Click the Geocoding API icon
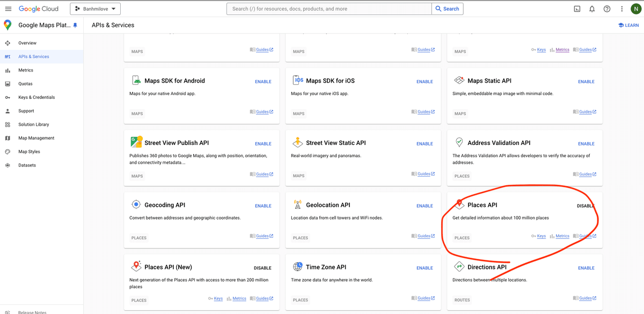Image resolution: width=644 pixels, height=314 pixels. (136, 205)
